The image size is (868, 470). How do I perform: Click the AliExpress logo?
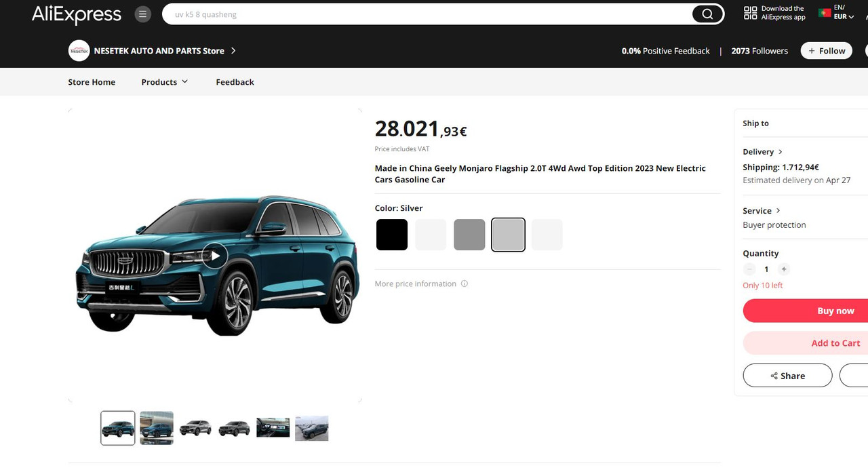click(x=77, y=14)
